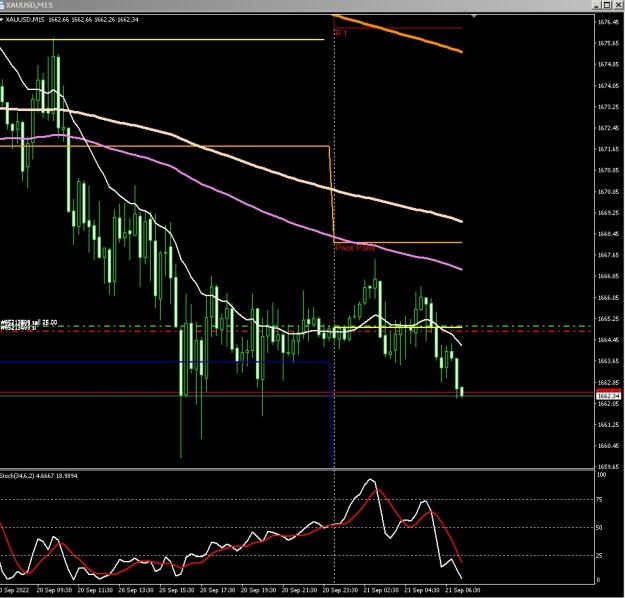This screenshot has height=598, width=625.
Task: Click the stochastic scale value 100
Action: 601,475
